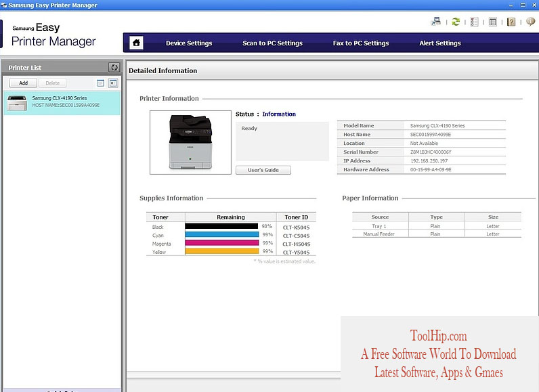Open the help book icon
This screenshot has width=539, height=392.
click(x=511, y=22)
